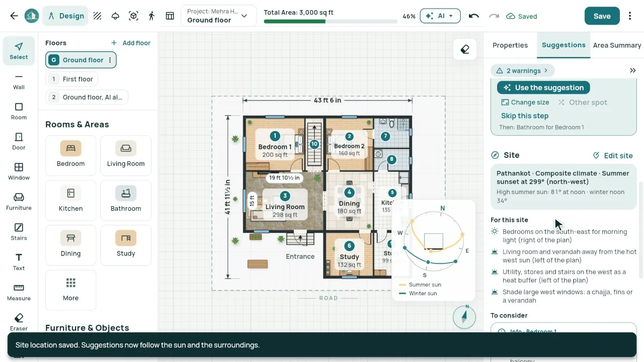644x362 pixels.
Task: Activate the Measure tool
Action: (19, 292)
